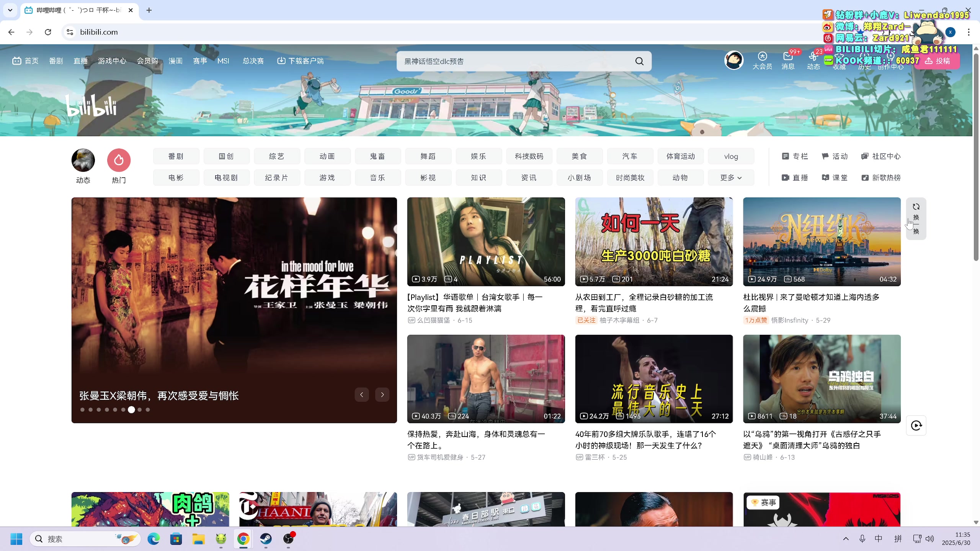The width and height of the screenshot is (980, 551).
Task: Select the 音乐 category
Action: pos(377,178)
